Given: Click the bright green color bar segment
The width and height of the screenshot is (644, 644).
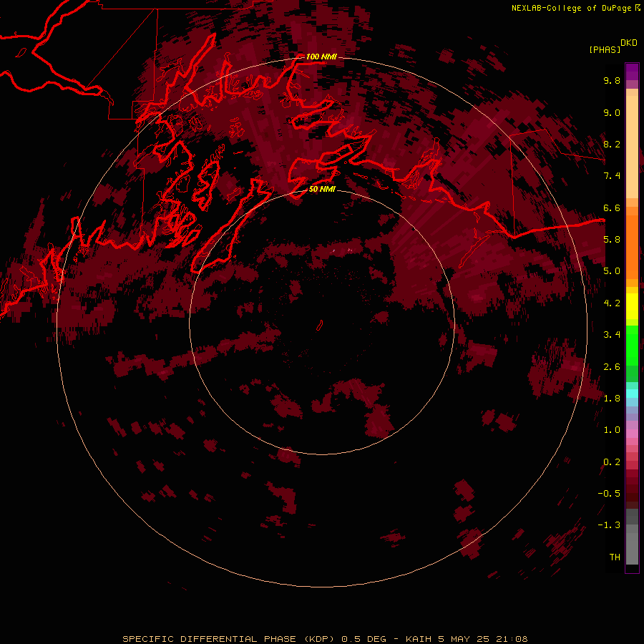Looking at the screenshot, I should (632, 345).
